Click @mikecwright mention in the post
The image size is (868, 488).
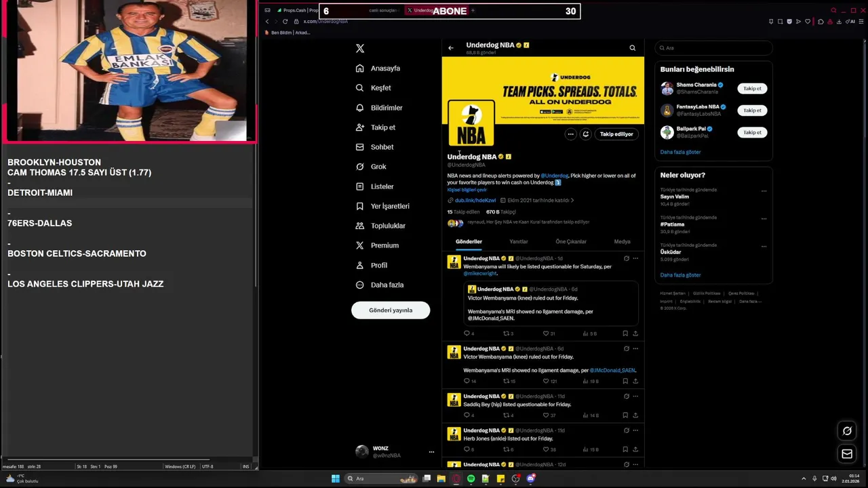(480, 274)
